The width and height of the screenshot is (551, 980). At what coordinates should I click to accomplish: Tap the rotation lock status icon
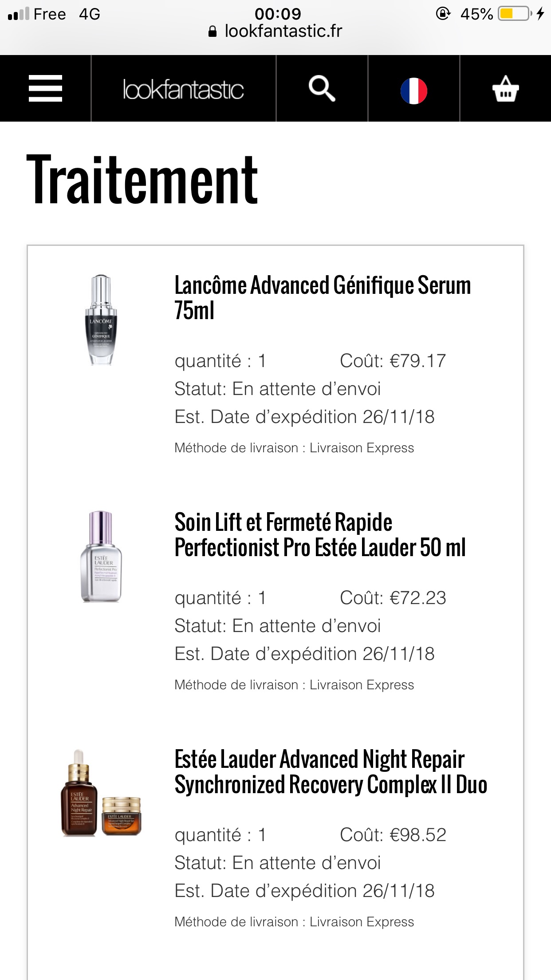coord(443,14)
